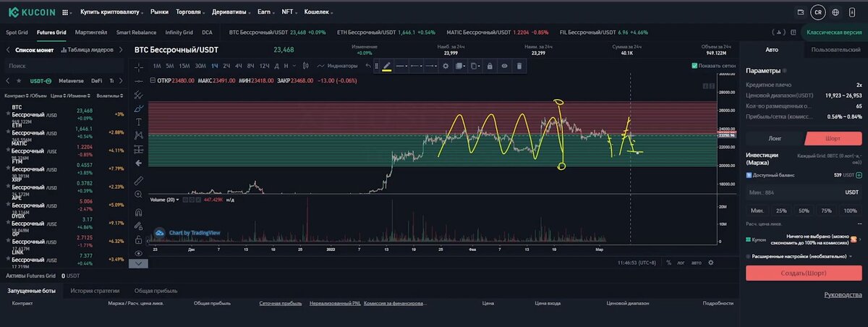Open 'История стратегии' tab
Image resolution: width=868 pixels, height=327 pixels.
pos(96,290)
